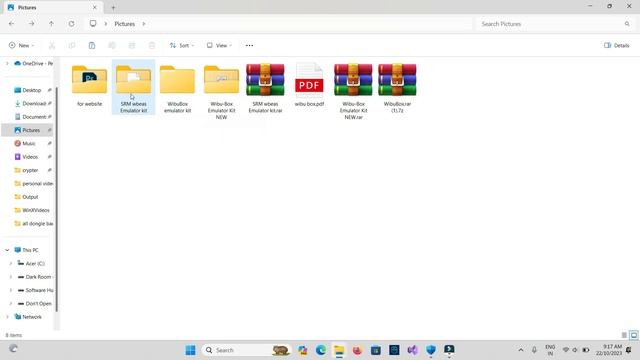Open the clock and date flyout
The width and height of the screenshot is (640, 360).
pos(609,350)
